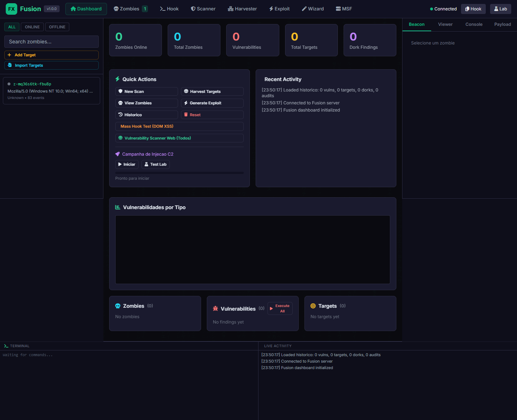Filter zombies by ONLINE
Image resolution: width=517 pixels, height=420 pixels.
coord(32,27)
